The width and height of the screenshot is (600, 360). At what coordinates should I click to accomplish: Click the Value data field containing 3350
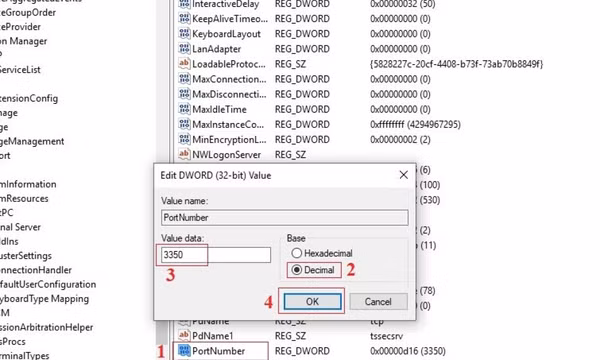[x=216, y=255]
